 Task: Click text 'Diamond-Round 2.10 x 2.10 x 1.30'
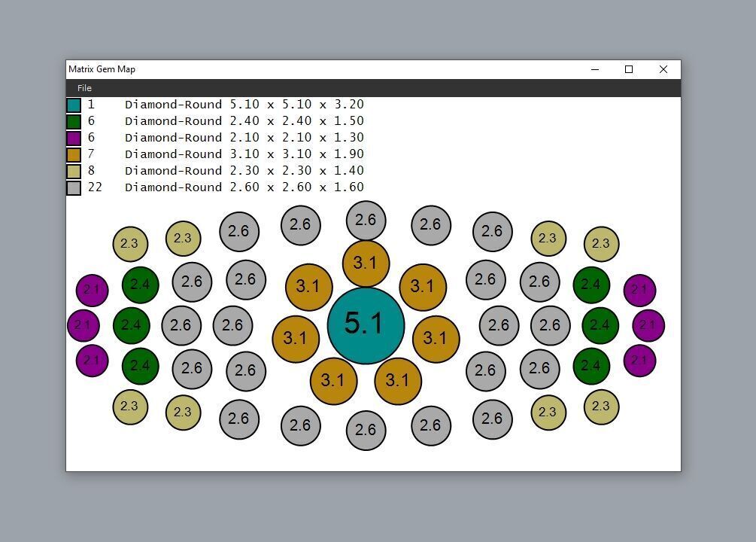(244, 138)
